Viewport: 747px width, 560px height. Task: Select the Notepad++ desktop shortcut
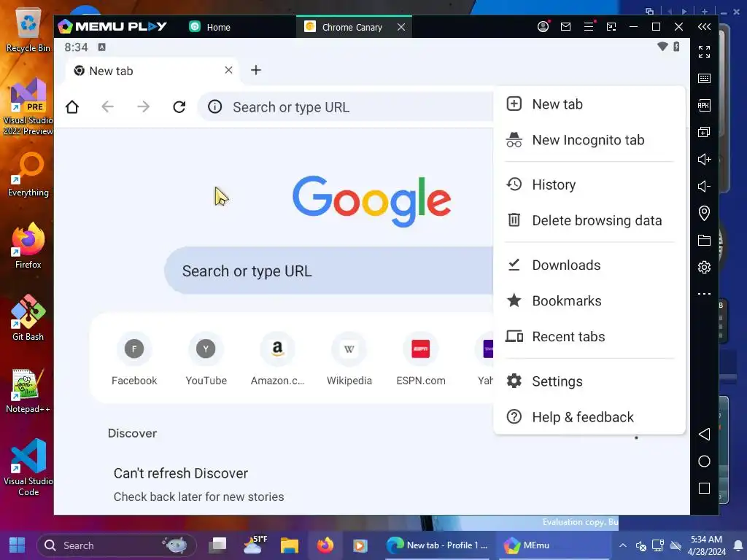coord(28,391)
